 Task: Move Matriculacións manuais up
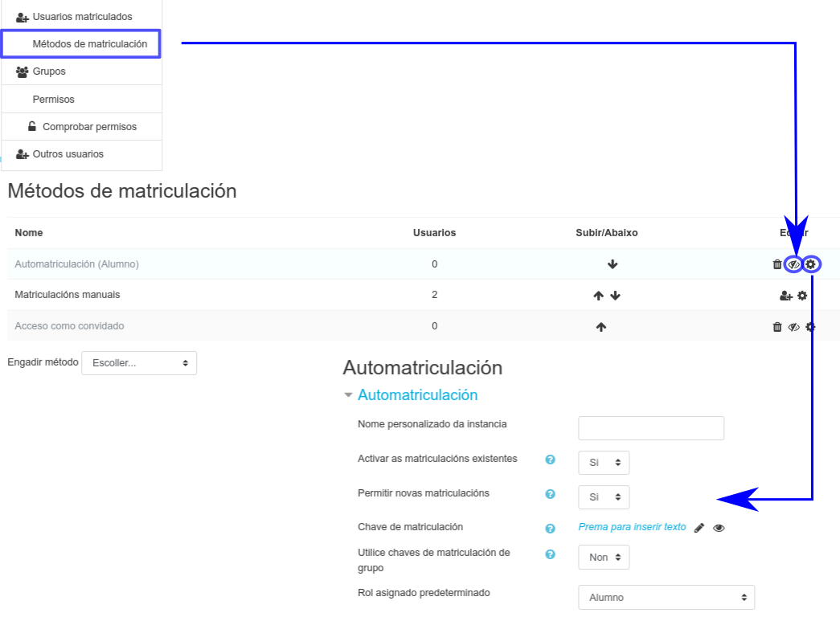(598, 296)
